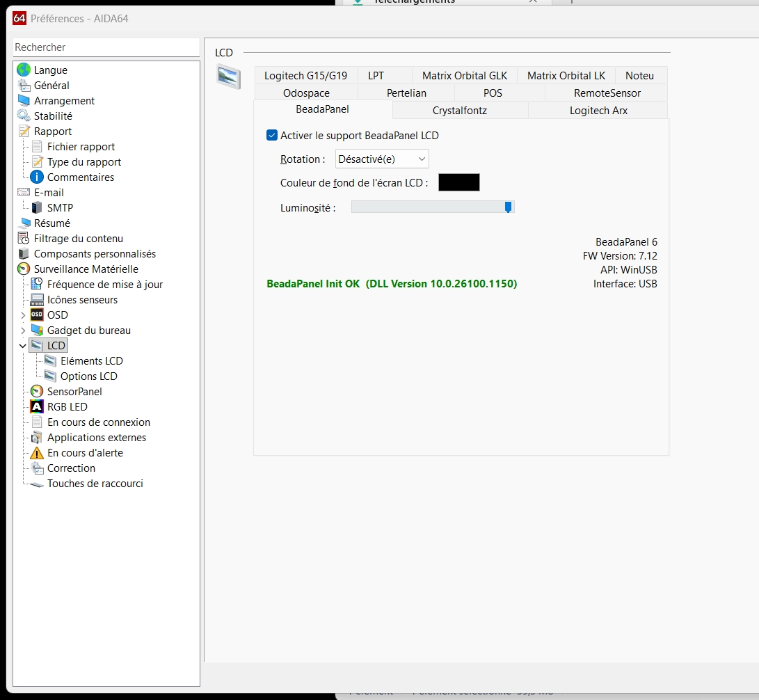Open the RGB LED icon
This screenshot has width=759, height=700.
tap(37, 406)
